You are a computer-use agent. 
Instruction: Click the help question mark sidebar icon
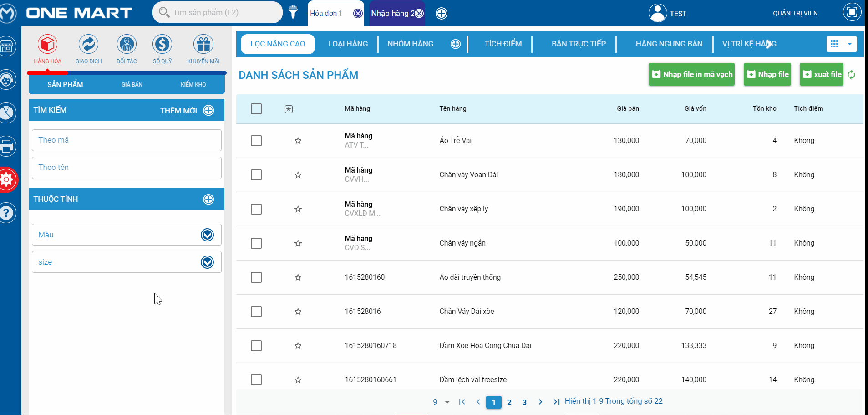point(7,213)
